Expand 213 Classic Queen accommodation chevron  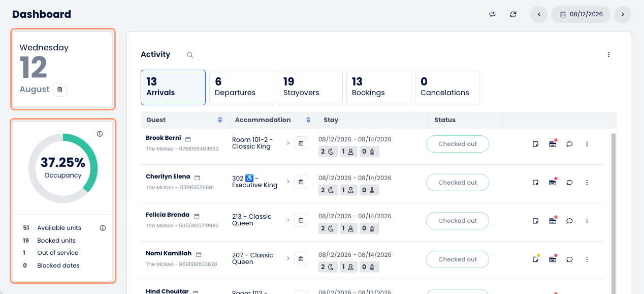[x=288, y=220]
